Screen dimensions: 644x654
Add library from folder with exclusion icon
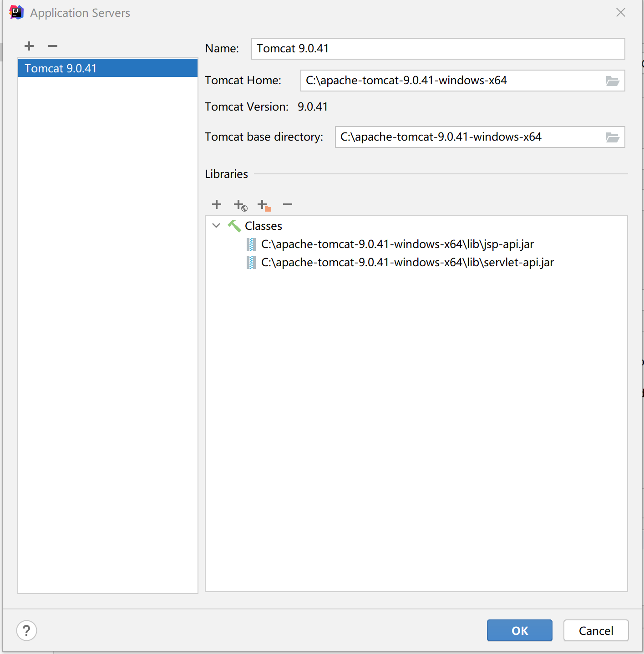(x=264, y=205)
